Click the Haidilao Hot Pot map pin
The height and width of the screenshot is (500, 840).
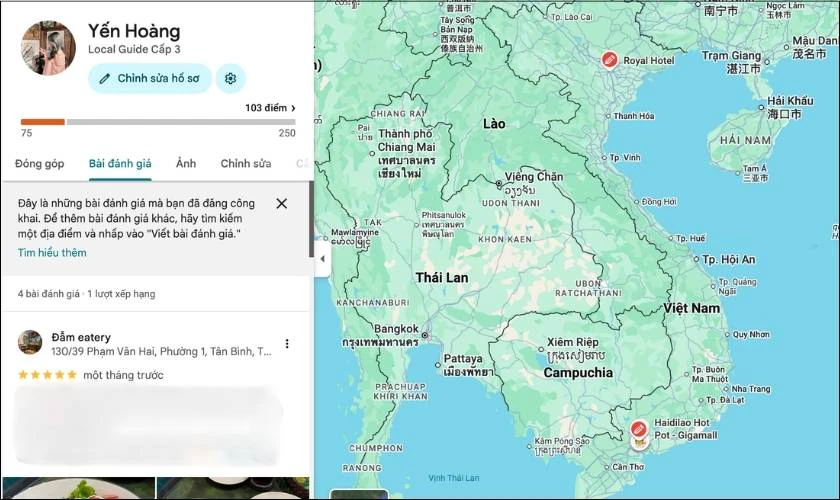[x=638, y=429]
